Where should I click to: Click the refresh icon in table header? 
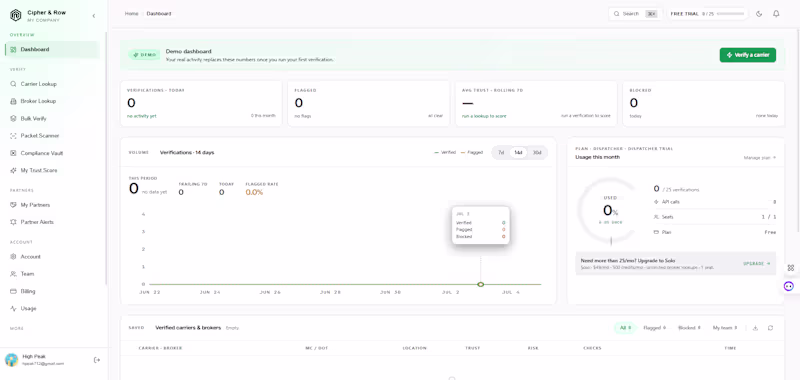click(770, 328)
